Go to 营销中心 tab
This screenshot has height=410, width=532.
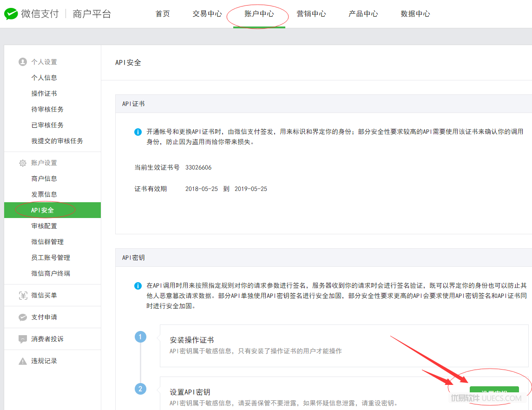[311, 13]
